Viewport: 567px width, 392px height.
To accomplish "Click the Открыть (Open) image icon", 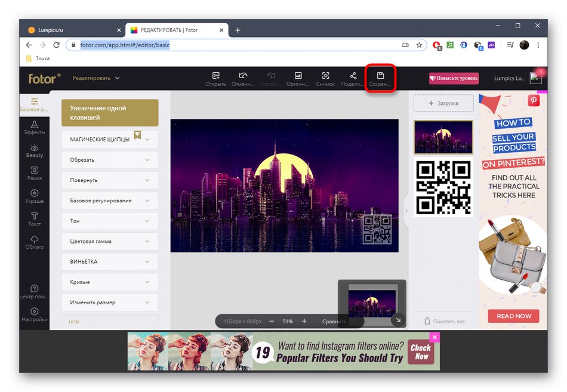I will click(x=215, y=76).
